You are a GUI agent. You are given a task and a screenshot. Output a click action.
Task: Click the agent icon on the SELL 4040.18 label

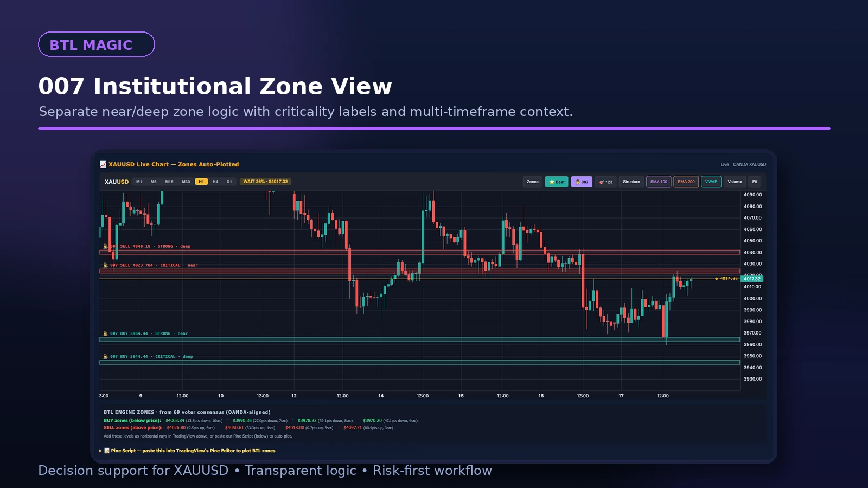tap(105, 246)
